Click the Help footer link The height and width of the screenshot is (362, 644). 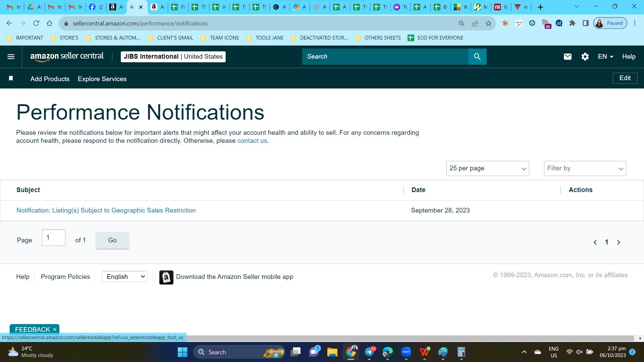pos(23,277)
